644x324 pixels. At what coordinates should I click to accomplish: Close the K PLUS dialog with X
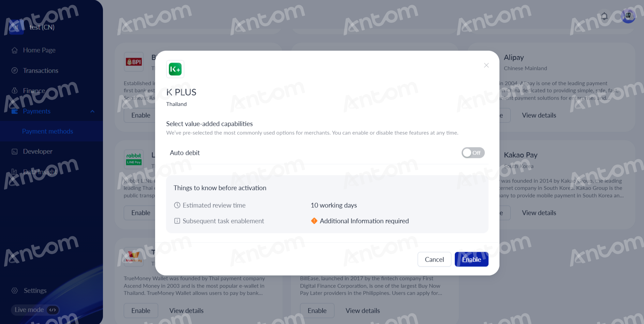[486, 65]
